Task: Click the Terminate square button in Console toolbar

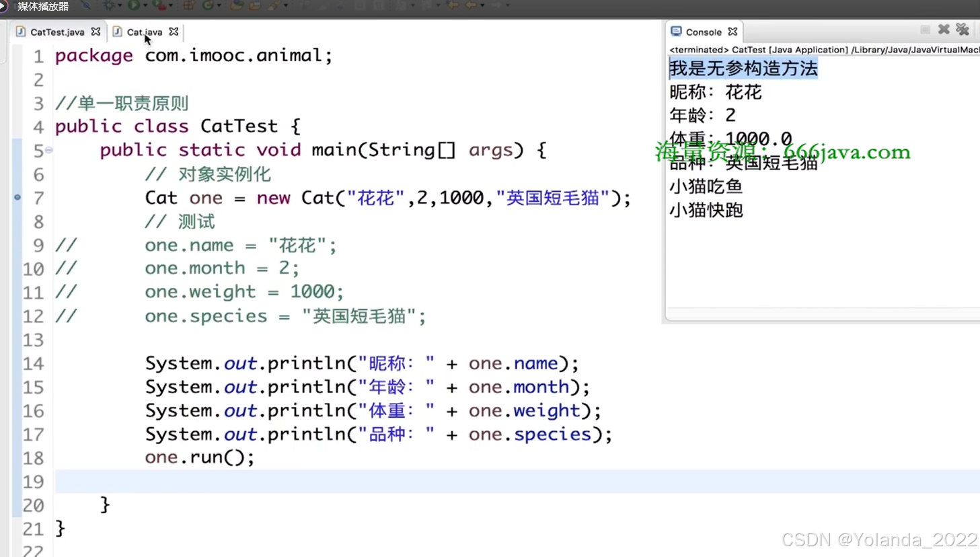Action: 925,30
